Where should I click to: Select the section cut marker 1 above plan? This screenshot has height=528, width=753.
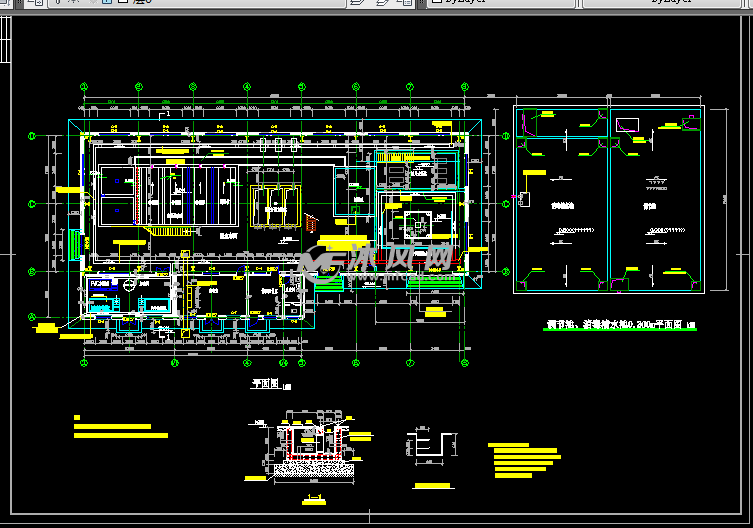[x=165, y=115]
